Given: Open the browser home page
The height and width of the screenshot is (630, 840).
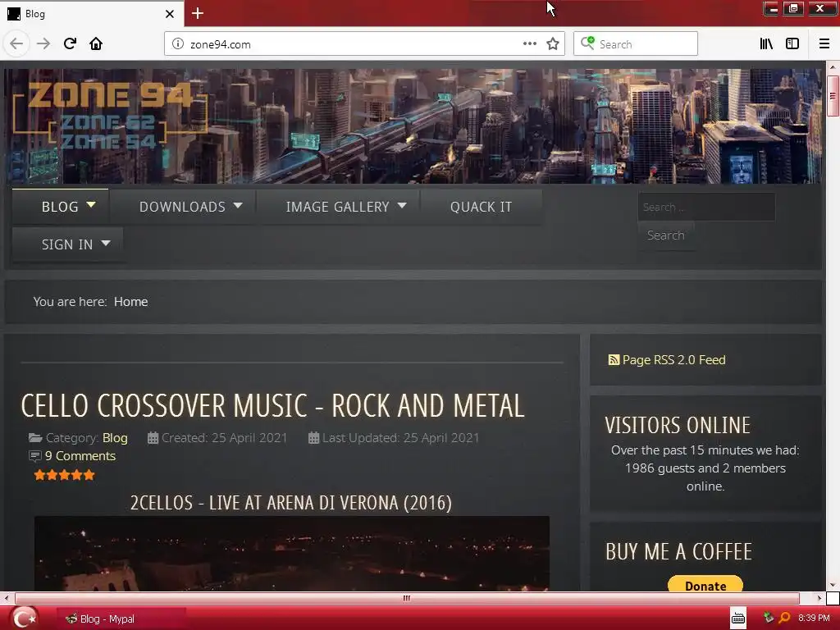Looking at the screenshot, I should pos(96,43).
